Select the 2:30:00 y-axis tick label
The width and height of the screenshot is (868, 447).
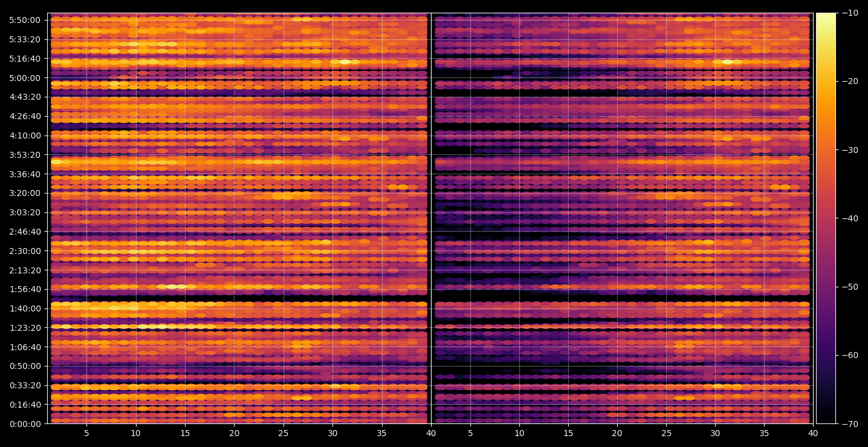pyautogui.click(x=25, y=250)
